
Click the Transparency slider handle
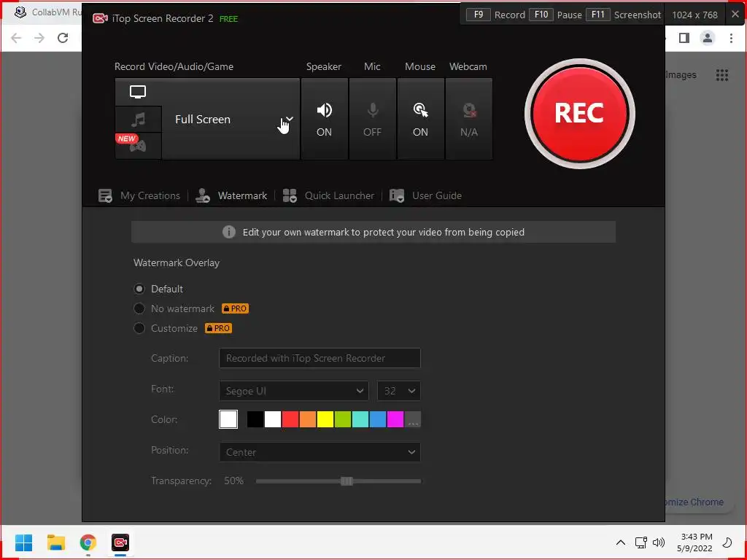(x=347, y=481)
